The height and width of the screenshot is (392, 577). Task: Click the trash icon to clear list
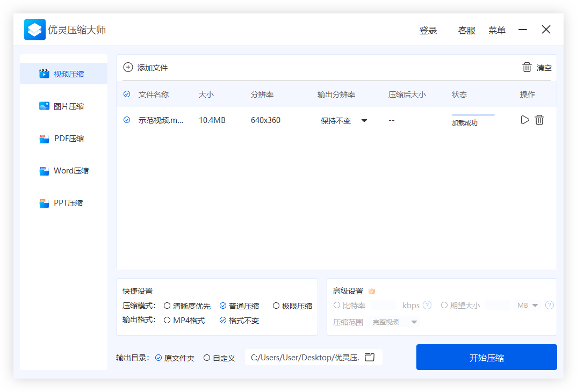pos(527,67)
